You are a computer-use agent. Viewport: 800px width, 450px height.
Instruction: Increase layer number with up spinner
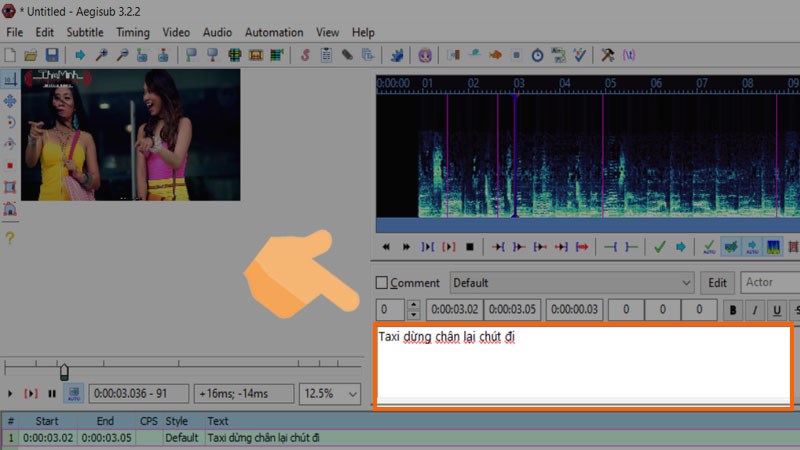[414, 305]
